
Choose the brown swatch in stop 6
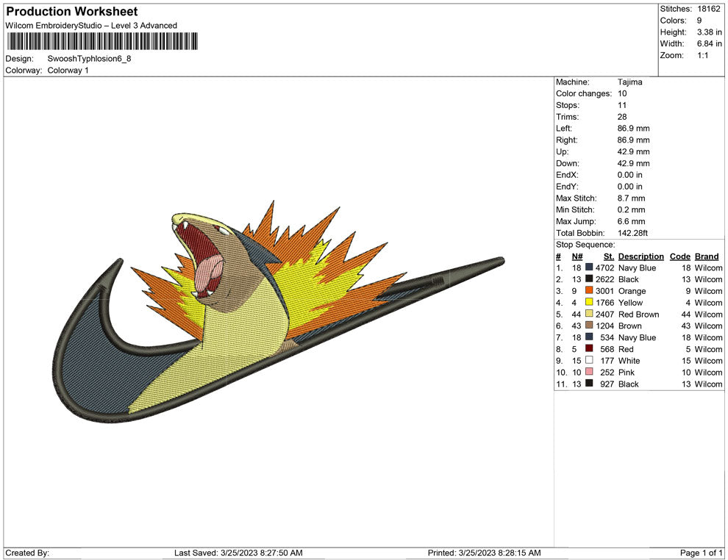[589, 326]
